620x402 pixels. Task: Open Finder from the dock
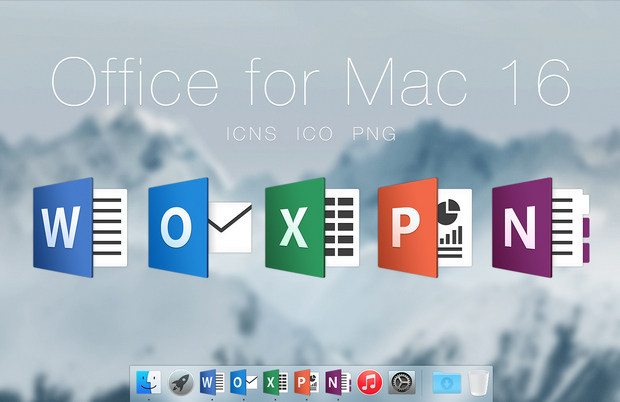[x=149, y=382]
